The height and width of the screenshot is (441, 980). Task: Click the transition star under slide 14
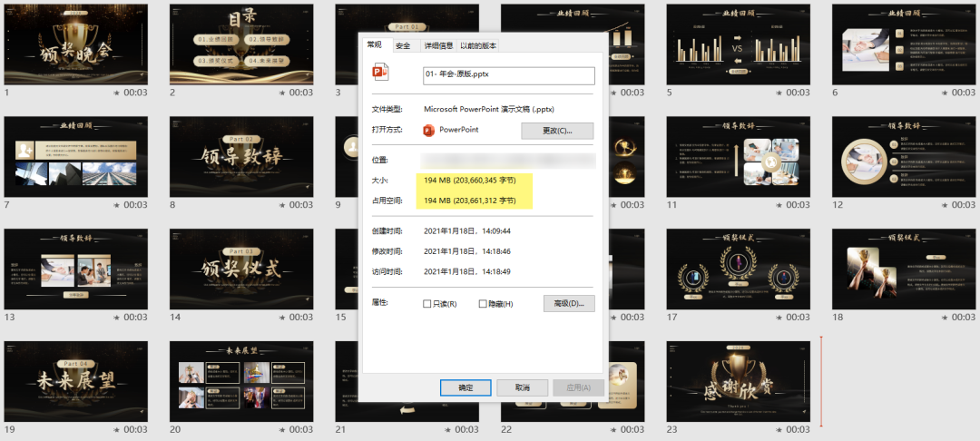pos(282,318)
